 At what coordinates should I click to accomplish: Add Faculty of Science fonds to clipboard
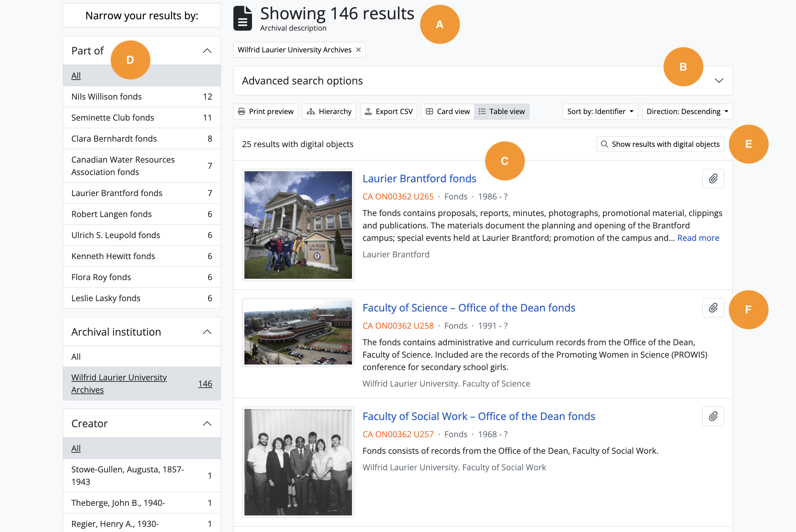pyautogui.click(x=713, y=308)
